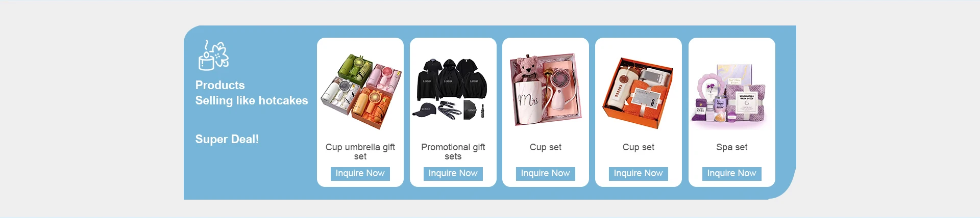Select the Cup set title below teddy bear

pyautogui.click(x=546, y=147)
